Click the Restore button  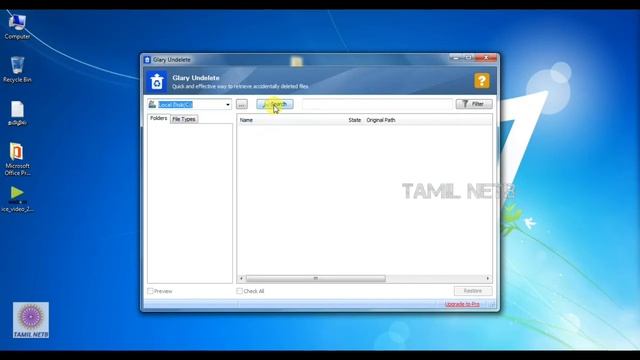pos(473,291)
